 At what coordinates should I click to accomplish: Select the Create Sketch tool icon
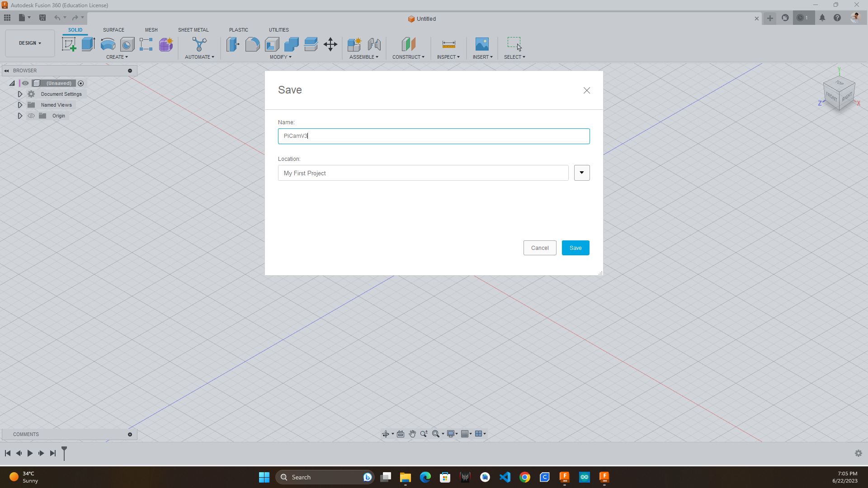point(69,44)
